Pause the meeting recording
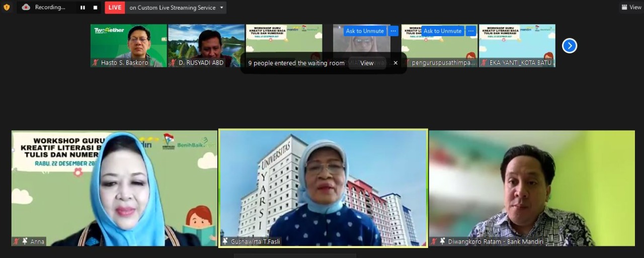Viewport: 644px width, 258px height. pyautogui.click(x=83, y=8)
